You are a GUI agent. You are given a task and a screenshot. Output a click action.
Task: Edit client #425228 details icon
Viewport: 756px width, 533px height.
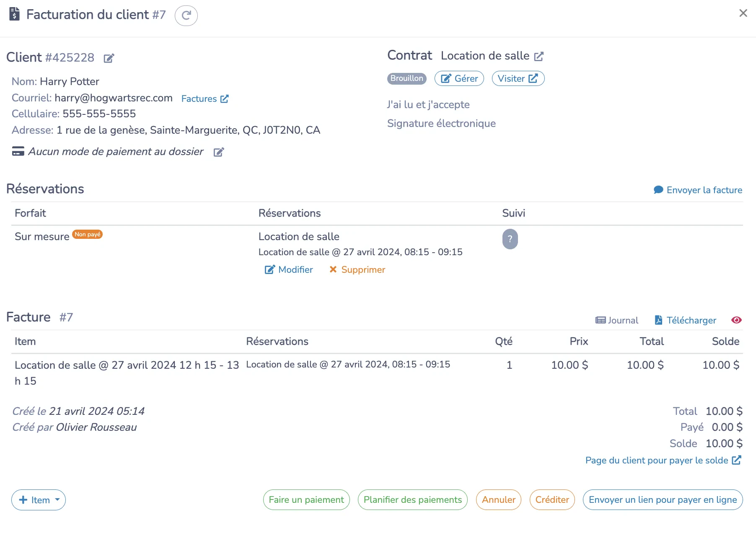coord(109,58)
